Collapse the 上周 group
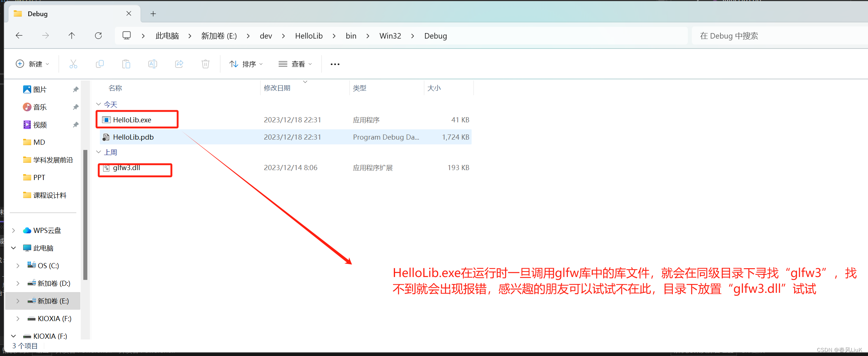The width and height of the screenshot is (868, 356). [98, 152]
